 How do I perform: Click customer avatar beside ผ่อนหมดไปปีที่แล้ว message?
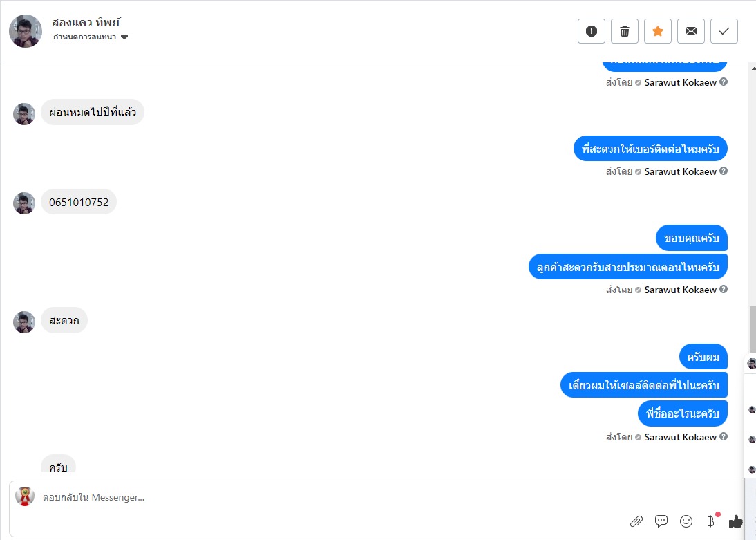point(24,114)
